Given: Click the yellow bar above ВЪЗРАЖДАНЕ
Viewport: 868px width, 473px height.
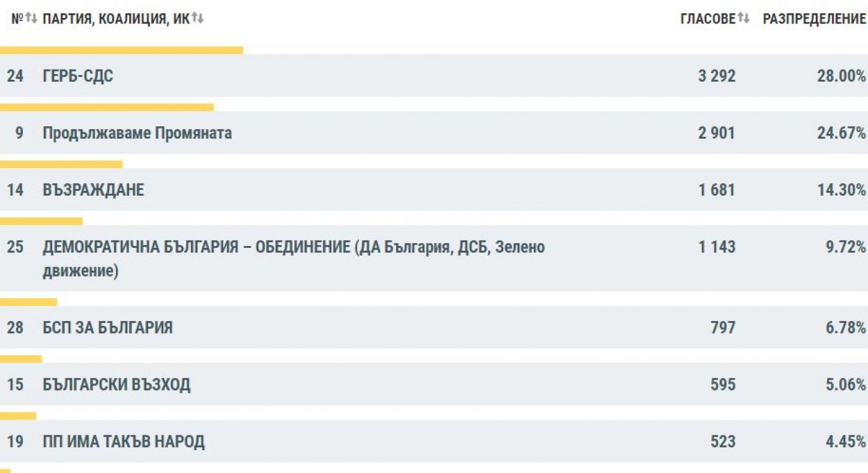Looking at the screenshot, I should click(61, 164).
